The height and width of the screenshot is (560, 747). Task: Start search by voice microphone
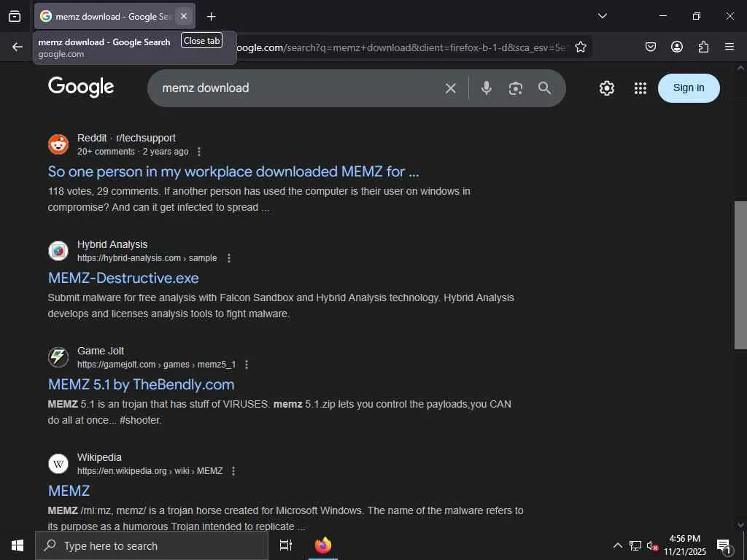tap(486, 88)
